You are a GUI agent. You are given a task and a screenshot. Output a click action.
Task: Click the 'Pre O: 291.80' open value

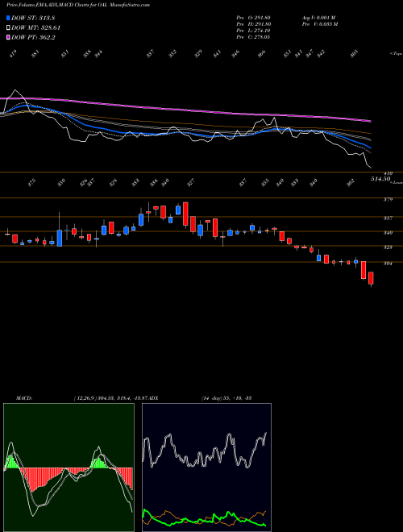point(253,18)
